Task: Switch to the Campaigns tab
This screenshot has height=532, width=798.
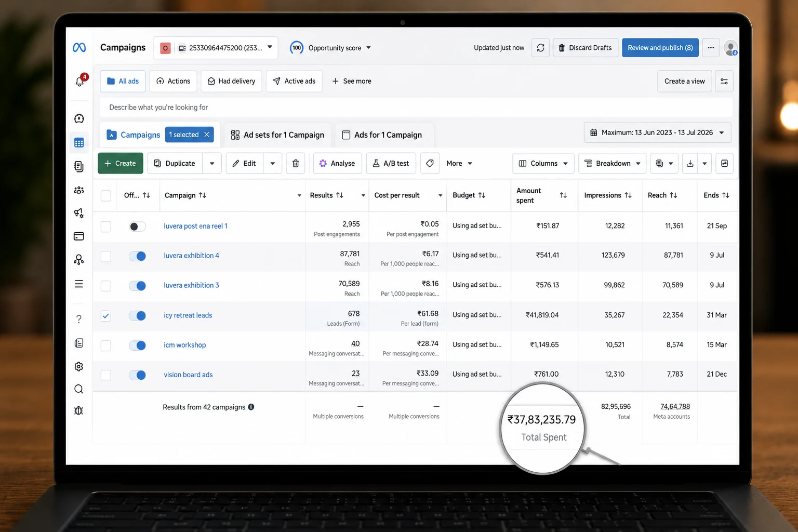Action: [134, 135]
